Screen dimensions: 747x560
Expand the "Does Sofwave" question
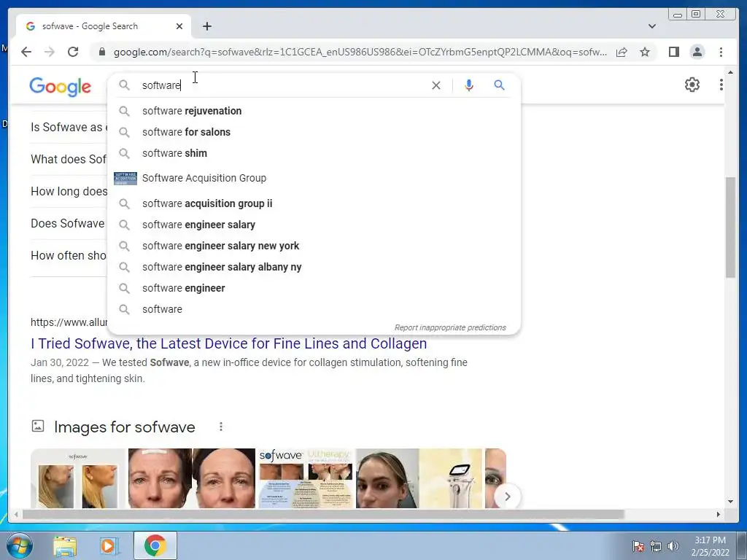69,223
